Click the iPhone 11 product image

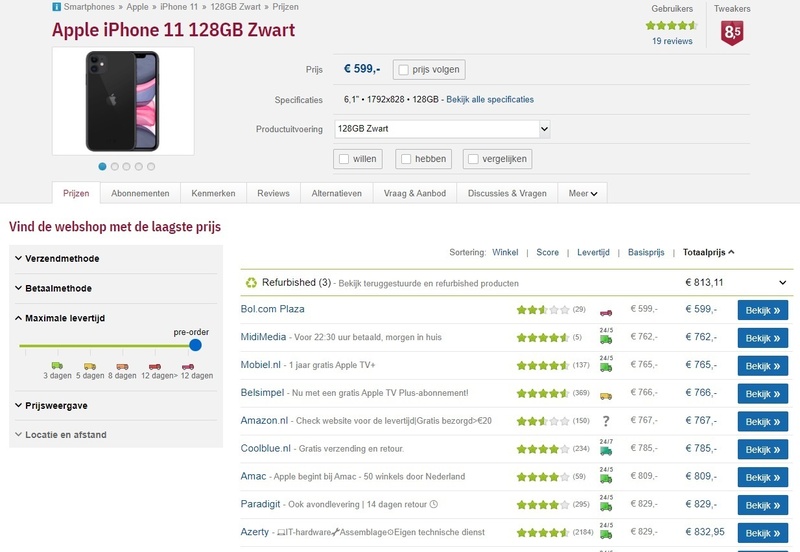pyautogui.click(x=123, y=101)
